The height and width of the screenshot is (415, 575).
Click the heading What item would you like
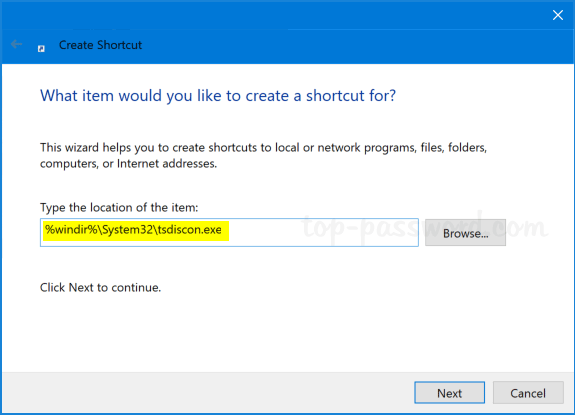218,96
